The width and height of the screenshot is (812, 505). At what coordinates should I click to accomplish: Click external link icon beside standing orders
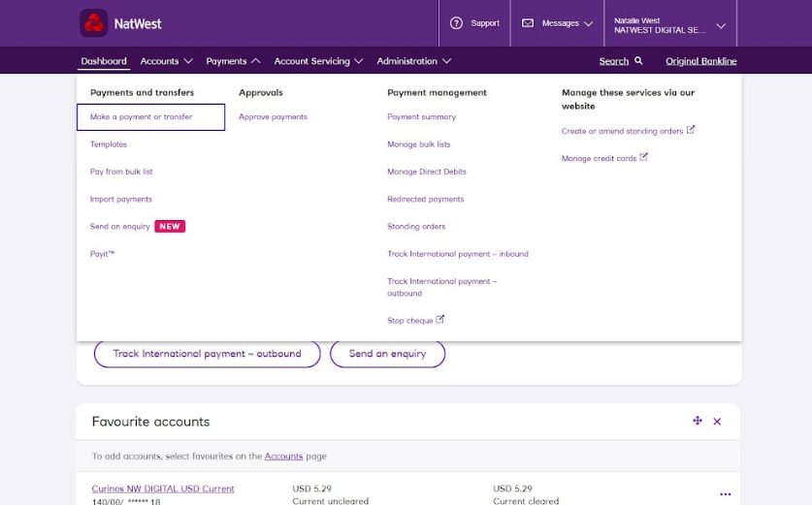tap(691, 130)
